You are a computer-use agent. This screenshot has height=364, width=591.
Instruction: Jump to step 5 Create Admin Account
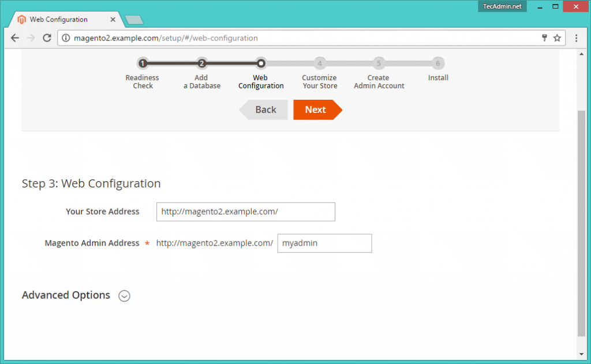(x=379, y=63)
